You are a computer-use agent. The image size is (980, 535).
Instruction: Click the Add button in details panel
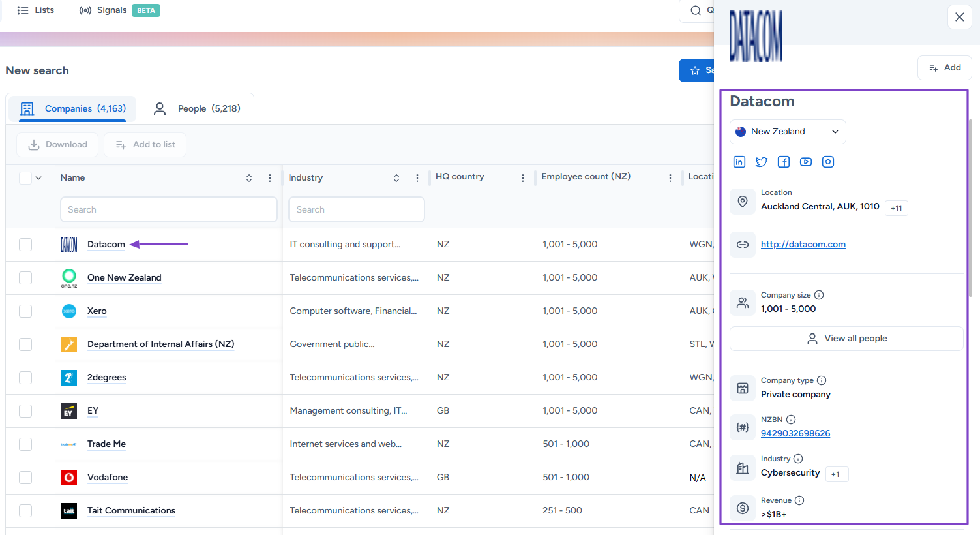[945, 68]
